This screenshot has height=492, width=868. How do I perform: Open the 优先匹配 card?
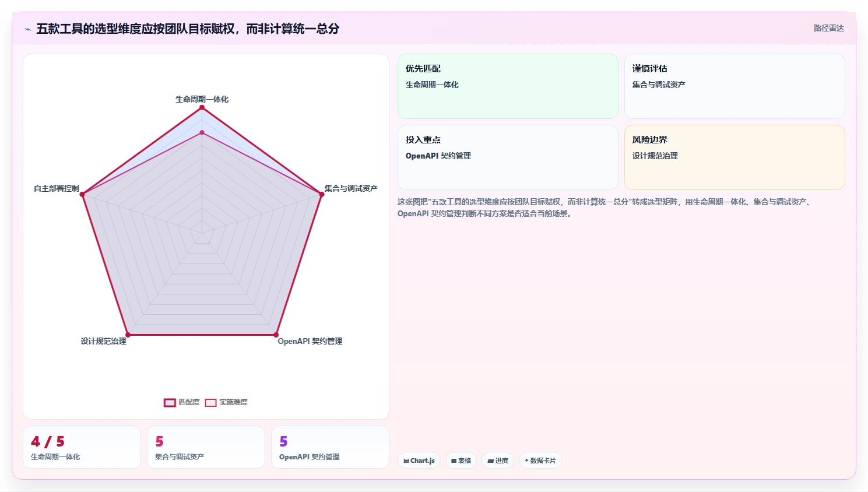pos(508,86)
